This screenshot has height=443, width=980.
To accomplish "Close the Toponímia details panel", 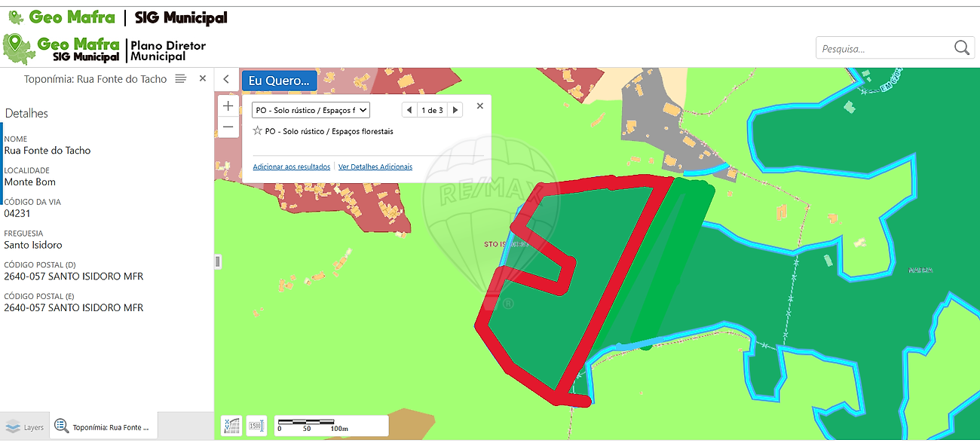I will [x=202, y=78].
